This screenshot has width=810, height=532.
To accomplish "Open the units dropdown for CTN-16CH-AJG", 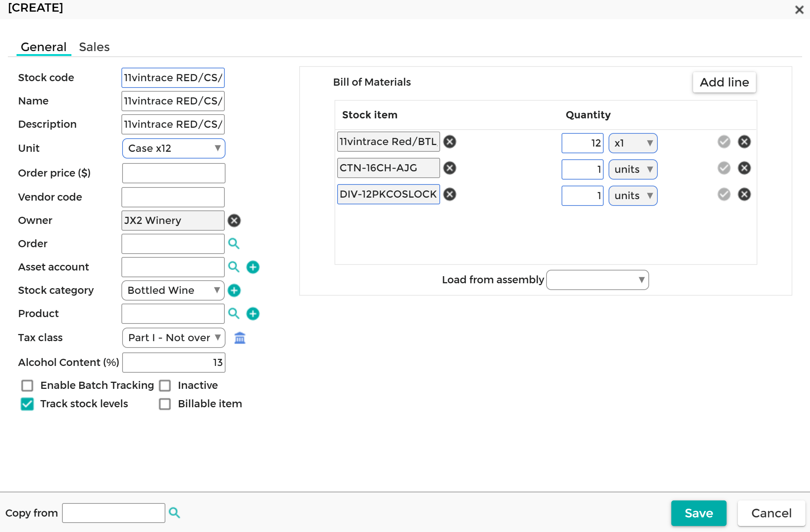I will click(633, 169).
